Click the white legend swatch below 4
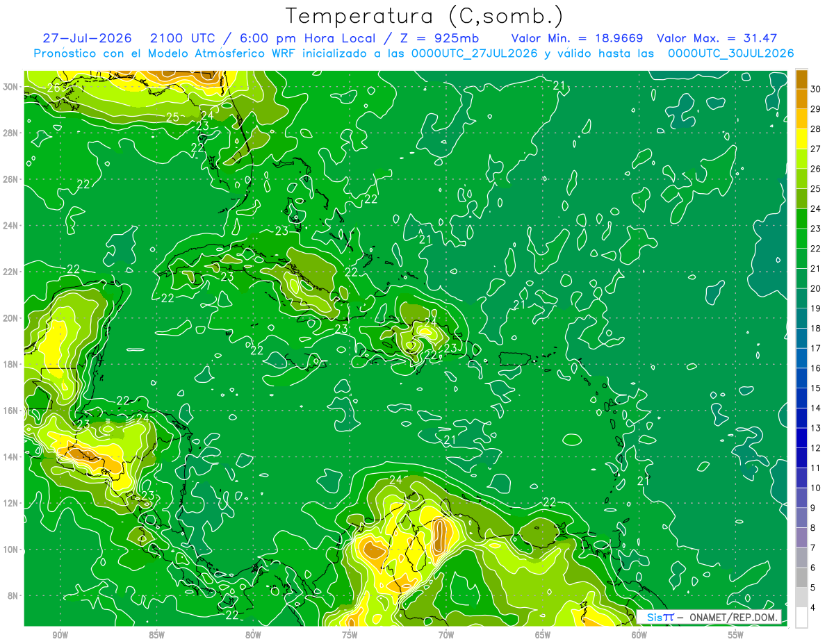 click(x=801, y=617)
